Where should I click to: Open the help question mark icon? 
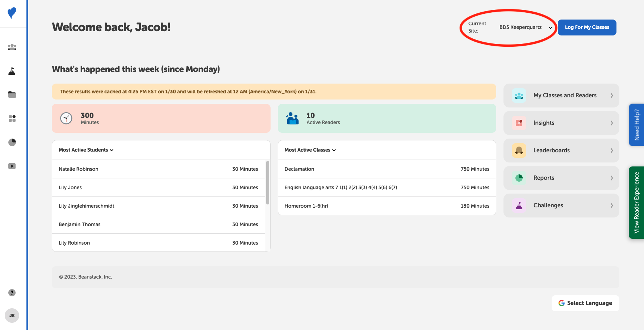click(x=12, y=293)
